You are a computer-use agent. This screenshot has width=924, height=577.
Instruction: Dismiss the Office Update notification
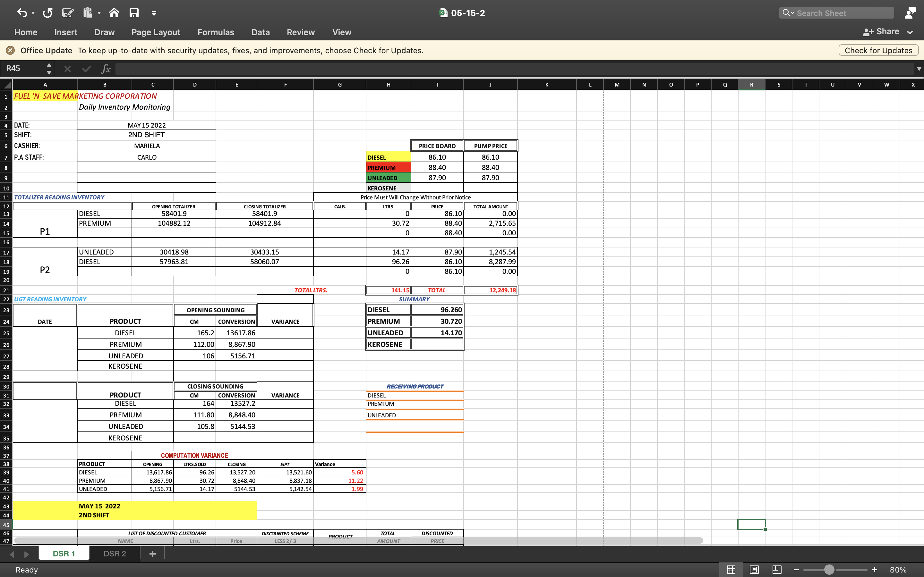pos(10,50)
